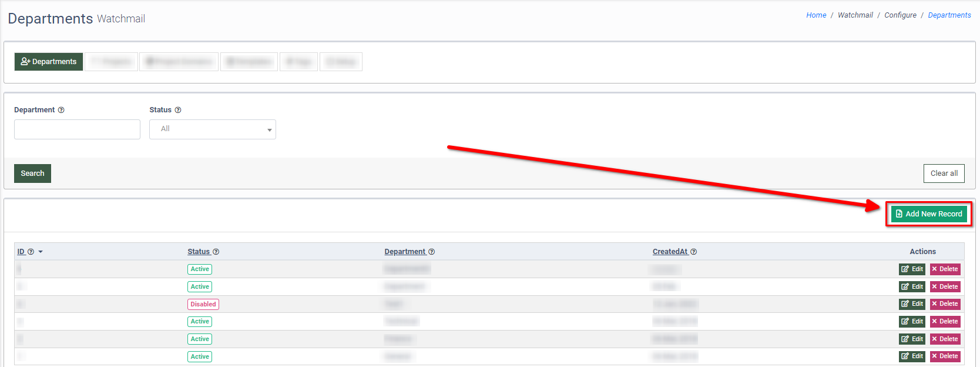Focus the Department text input field
Image resolution: width=980 pixels, height=367 pixels.
click(77, 129)
